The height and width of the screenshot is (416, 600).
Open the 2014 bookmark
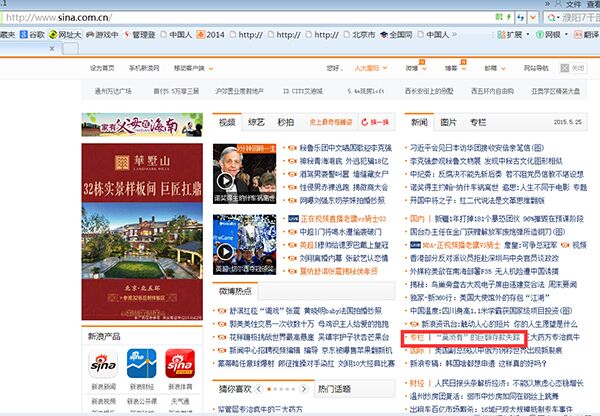pos(210,34)
